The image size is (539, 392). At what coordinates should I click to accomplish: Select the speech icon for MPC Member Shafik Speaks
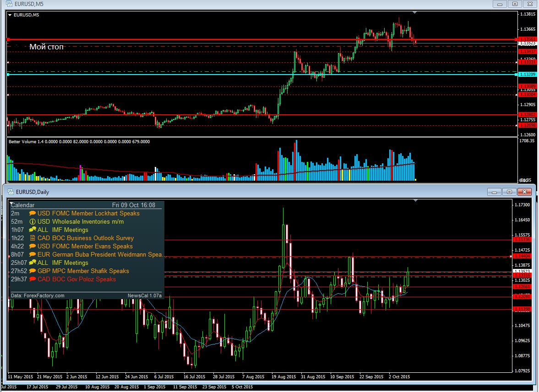[x=33, y=271]
